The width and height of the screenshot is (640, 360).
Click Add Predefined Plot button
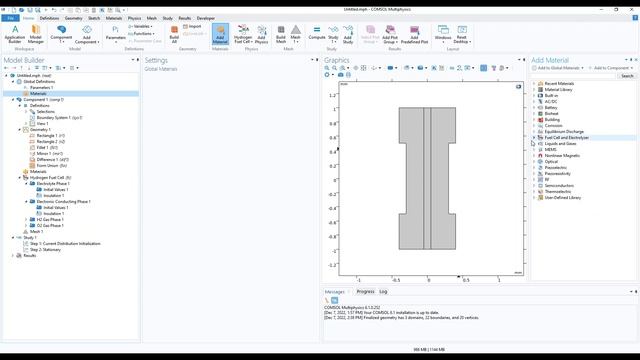point(414,34)
